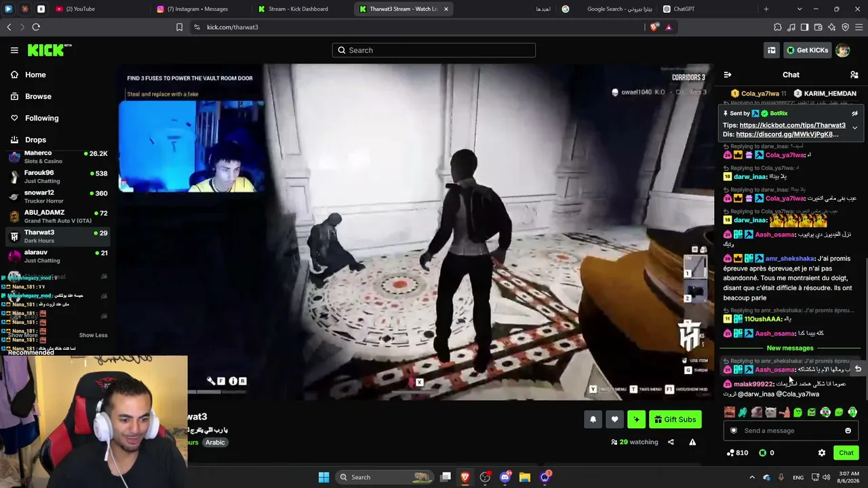
Task: Open File Explorer from the taskbar
Action: (524, 477)
